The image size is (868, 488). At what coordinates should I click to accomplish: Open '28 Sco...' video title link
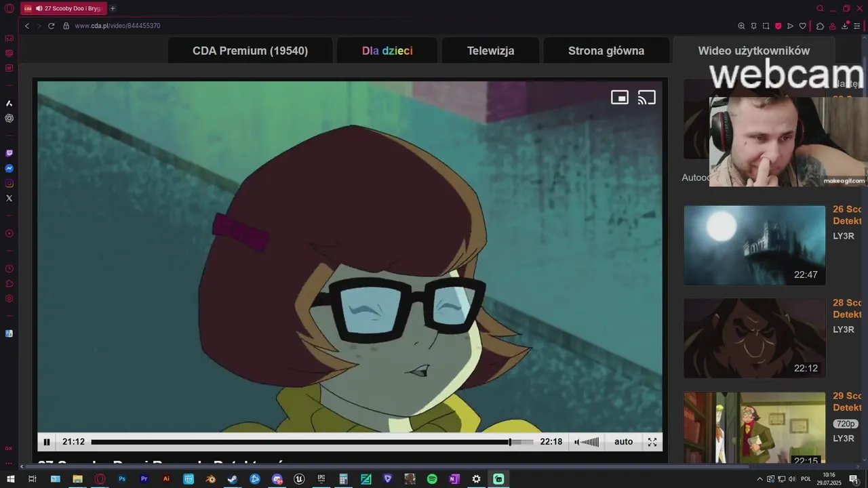coord(847,308)
